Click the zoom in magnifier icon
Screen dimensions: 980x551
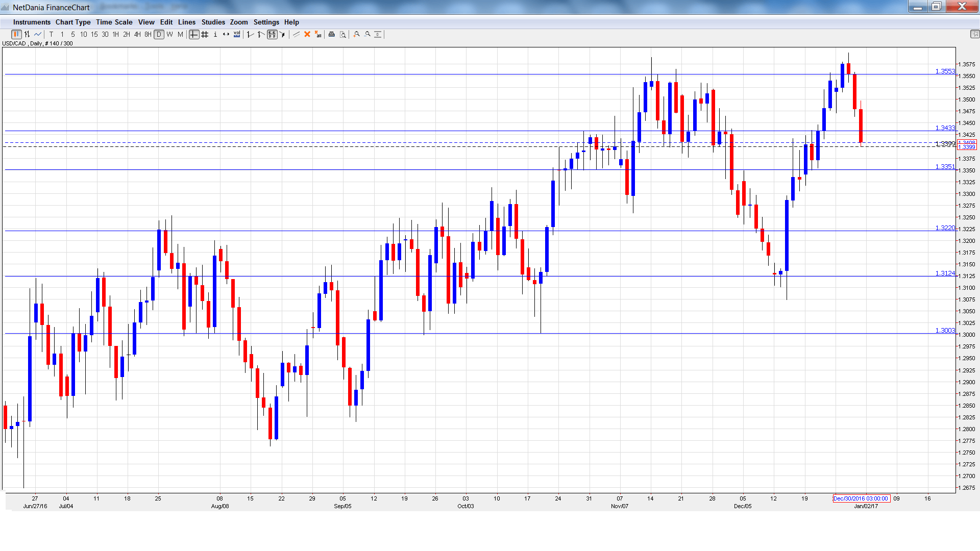[357, 34]
